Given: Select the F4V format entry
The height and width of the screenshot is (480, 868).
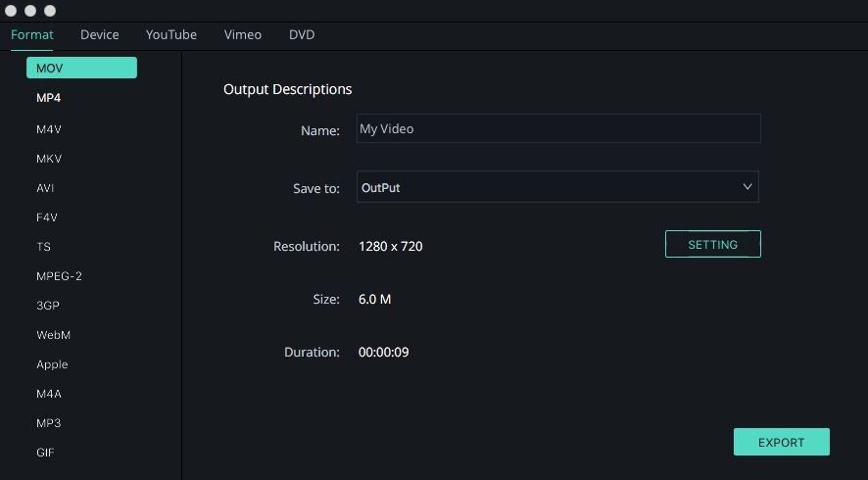Looking at the screenshot, I should click(47, 217).
